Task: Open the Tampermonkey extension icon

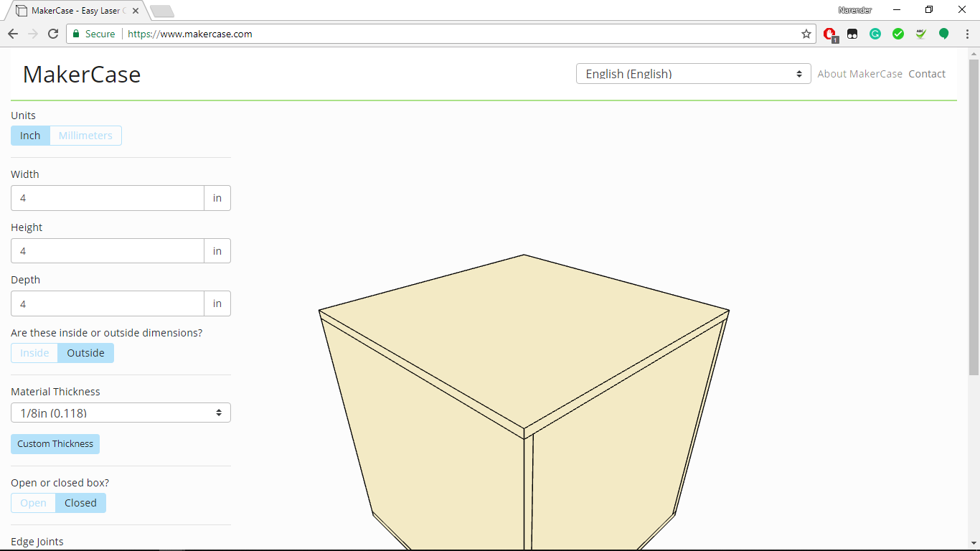Action: coord(852,34)
